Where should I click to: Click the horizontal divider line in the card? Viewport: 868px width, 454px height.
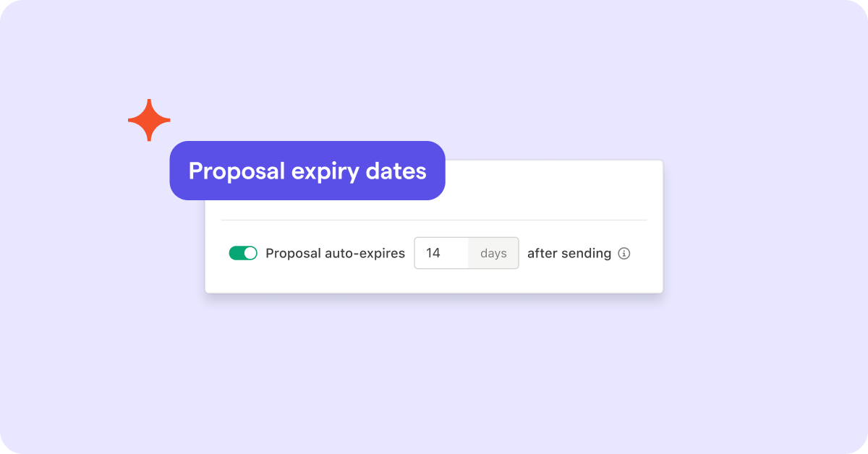point(434,220)
